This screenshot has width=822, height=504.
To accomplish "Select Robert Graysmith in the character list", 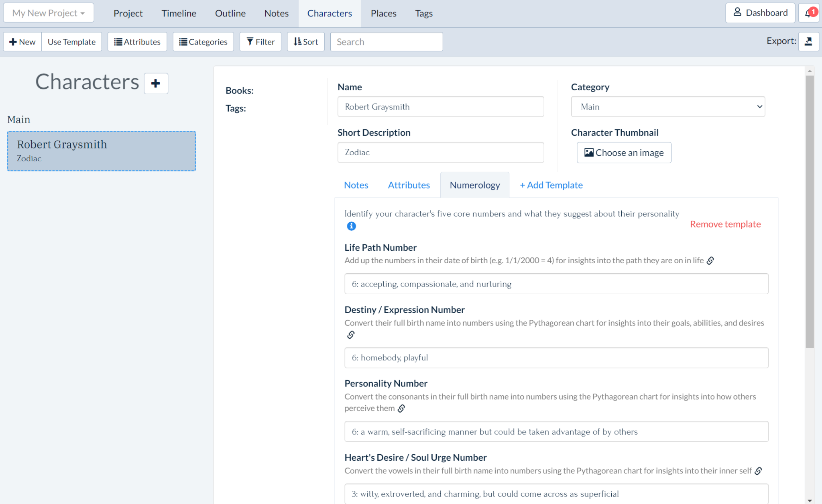I will [x=102, y=151].
